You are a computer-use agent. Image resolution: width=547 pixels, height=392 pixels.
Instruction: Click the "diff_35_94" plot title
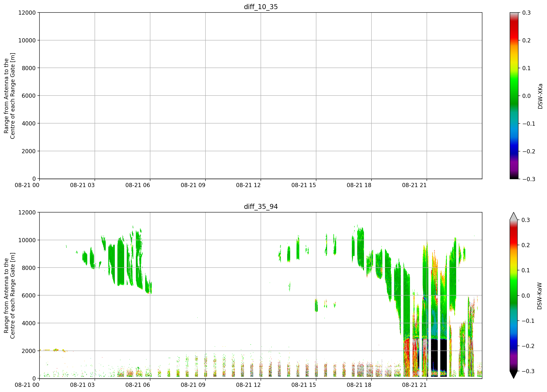(261, 207)
